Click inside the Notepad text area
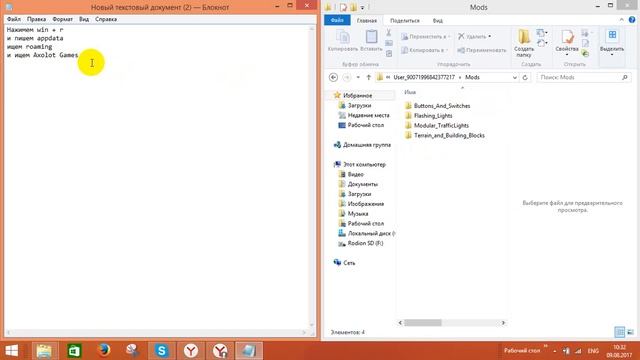This screenshot has height=360, width=640. (x=157, y=178)
